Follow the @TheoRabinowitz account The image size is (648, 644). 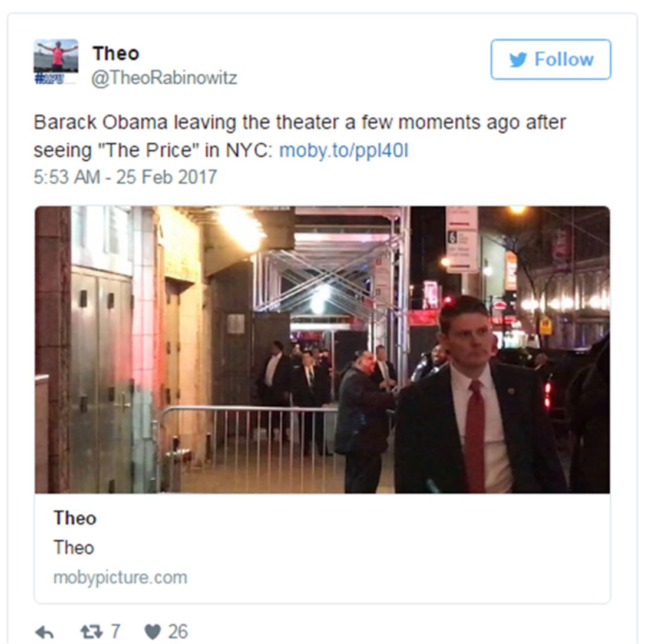550,60
